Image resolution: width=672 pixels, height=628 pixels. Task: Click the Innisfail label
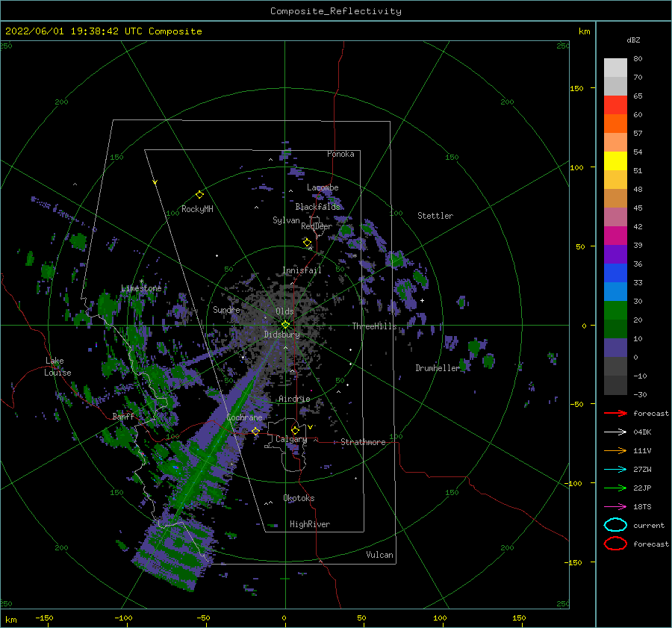coord(302,270)
